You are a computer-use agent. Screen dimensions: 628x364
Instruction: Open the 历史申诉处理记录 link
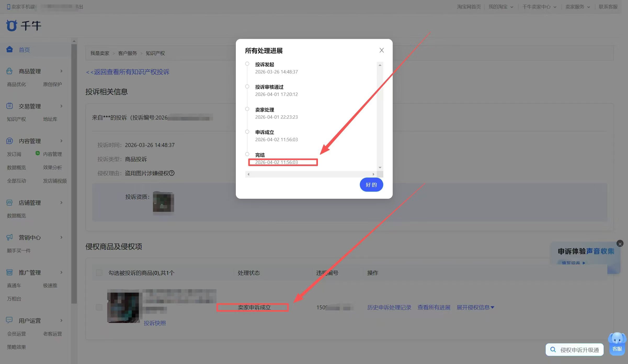coord(389,307)
